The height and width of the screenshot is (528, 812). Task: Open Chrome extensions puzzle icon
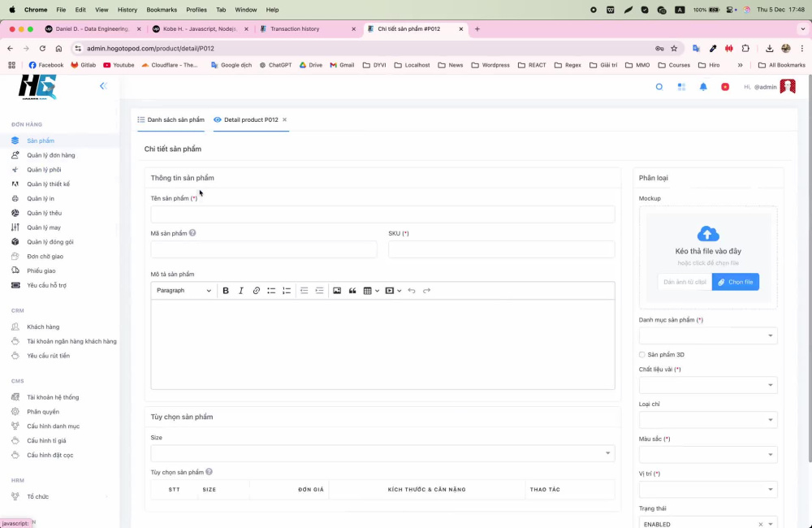point(745,48)
